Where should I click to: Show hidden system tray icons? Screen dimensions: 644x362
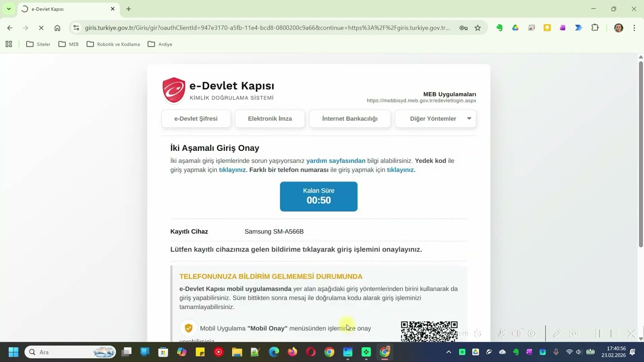pos(449,352)
